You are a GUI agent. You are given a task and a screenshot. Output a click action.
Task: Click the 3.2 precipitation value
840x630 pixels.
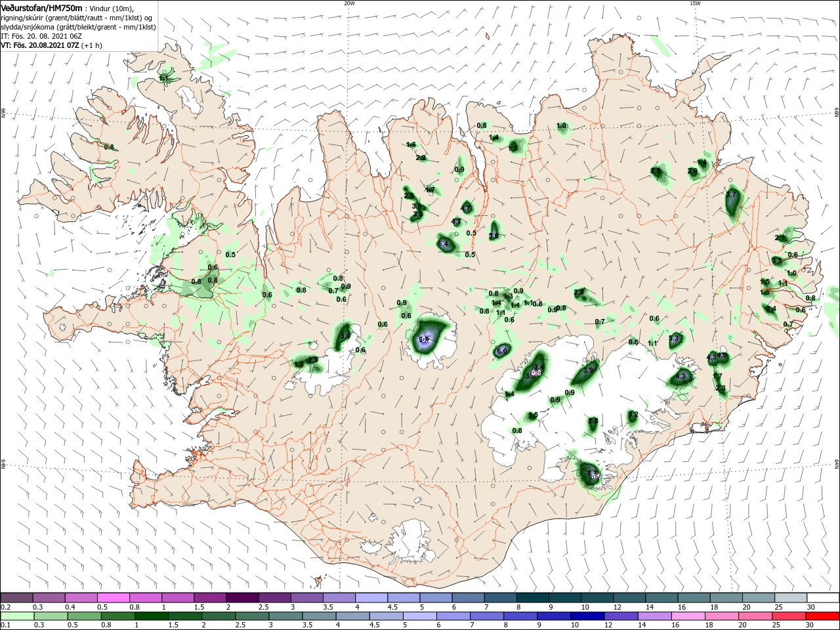tap(633, 415)
